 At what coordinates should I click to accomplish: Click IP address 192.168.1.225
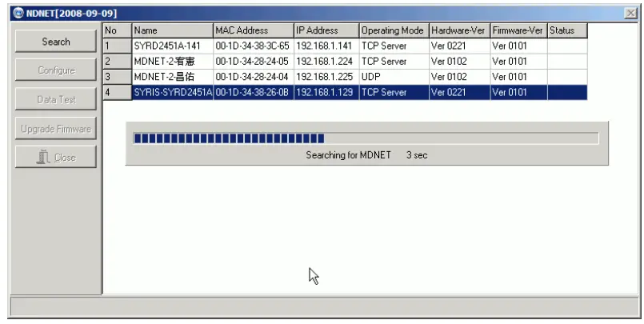tap(326, 77)
